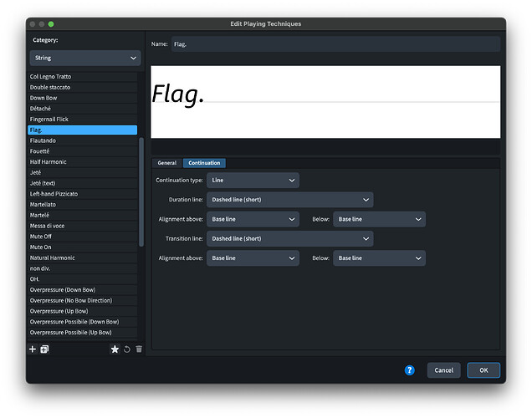
Task: Select Down Bow technique
Action: (x=83, y=98)
